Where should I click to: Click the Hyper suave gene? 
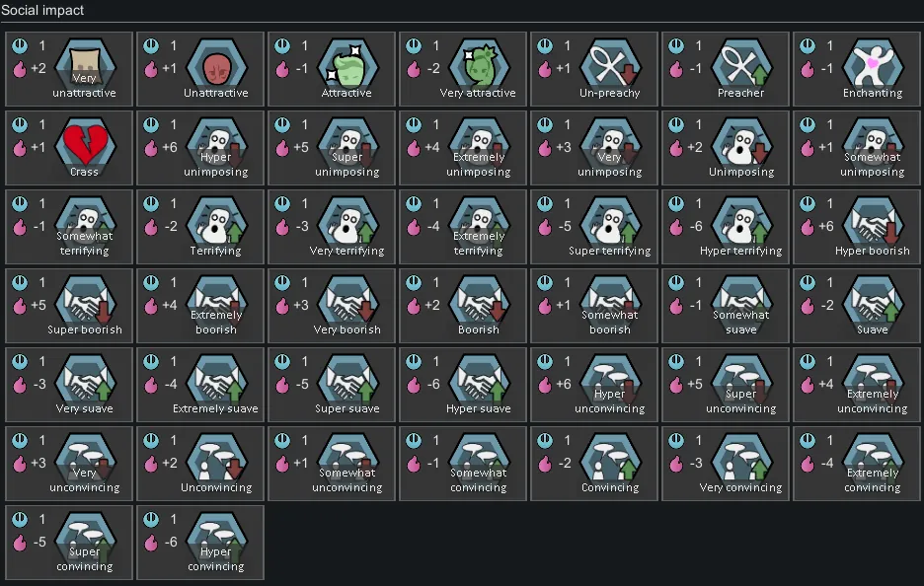tap(463, 385)
